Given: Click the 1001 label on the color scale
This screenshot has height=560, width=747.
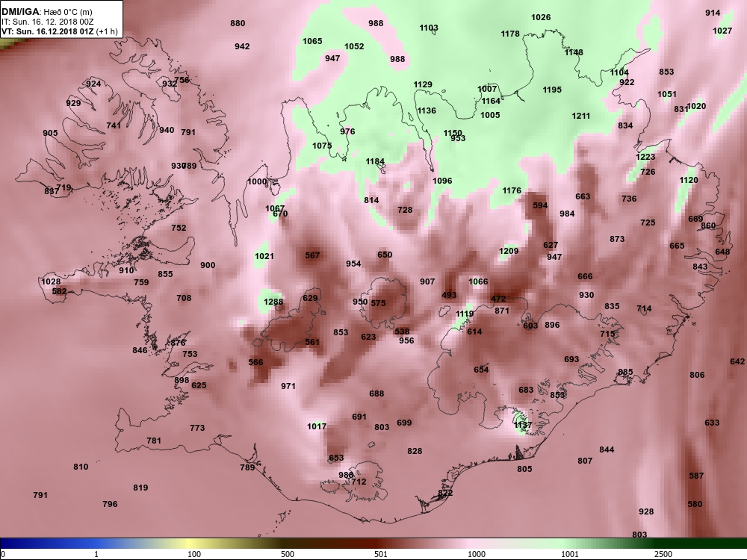Looking at the screenshot, I should click(x=570, y=554).
